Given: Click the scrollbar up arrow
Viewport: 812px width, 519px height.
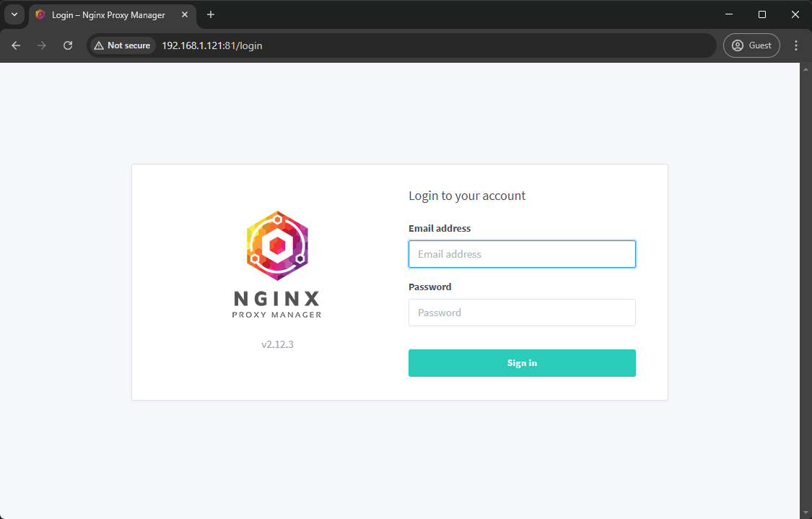Looking at the screenshot, I should pos(806,68).
